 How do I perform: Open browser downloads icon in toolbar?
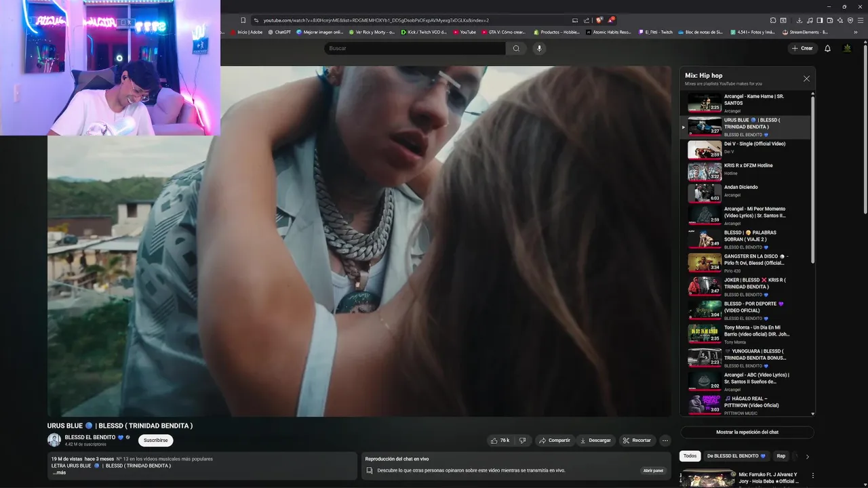tap(800, 20)
